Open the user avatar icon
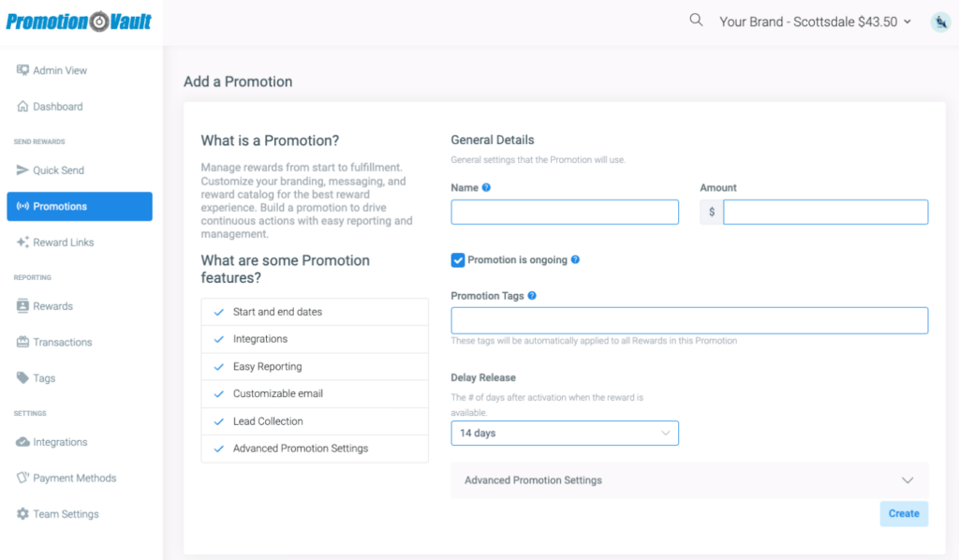 point(940,22)
